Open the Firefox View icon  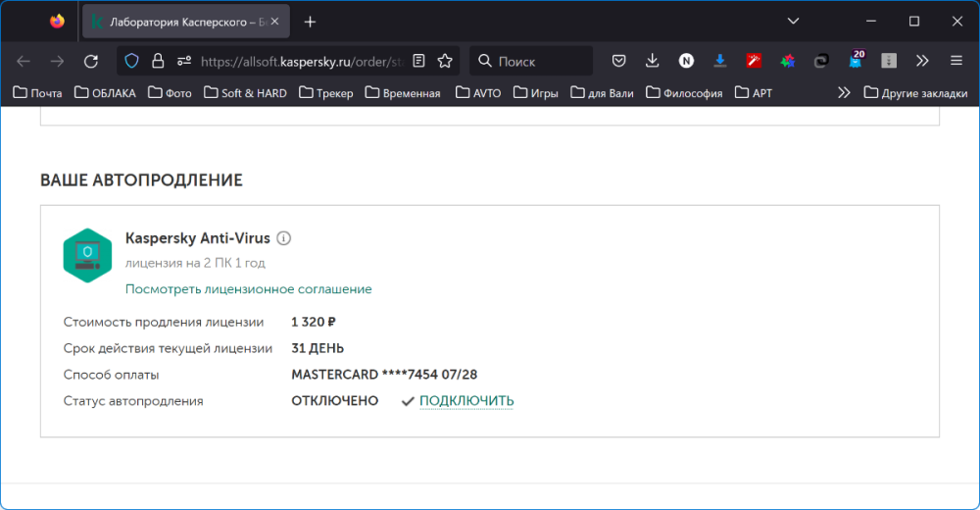pos(57,22)
